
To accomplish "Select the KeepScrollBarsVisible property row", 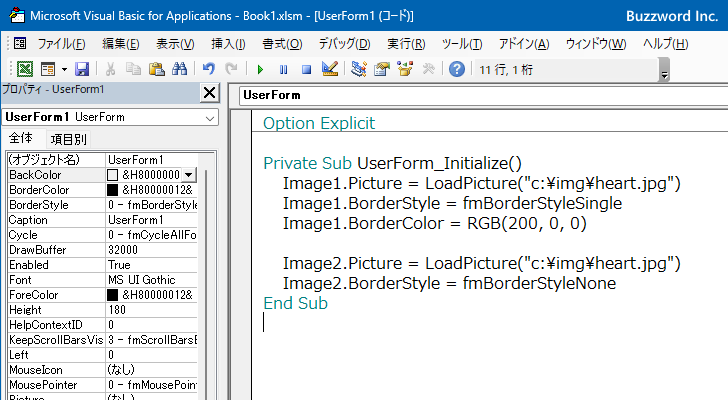I will [102, 340].
